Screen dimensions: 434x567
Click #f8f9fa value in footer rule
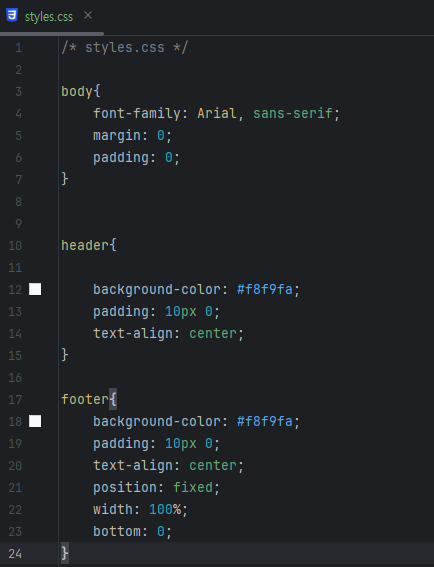pyautogui.click(x=265, y=421)
